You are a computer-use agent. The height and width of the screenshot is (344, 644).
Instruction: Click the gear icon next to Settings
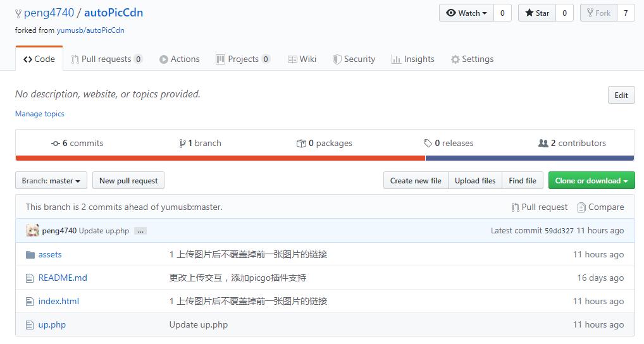pos(455,59)
